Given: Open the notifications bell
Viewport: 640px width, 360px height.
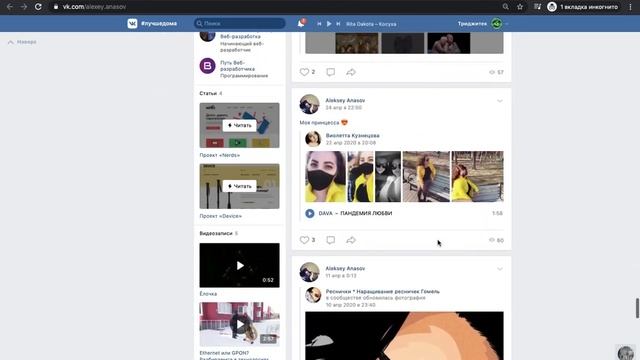Looking at the screenshot, I should click(301, 24).
